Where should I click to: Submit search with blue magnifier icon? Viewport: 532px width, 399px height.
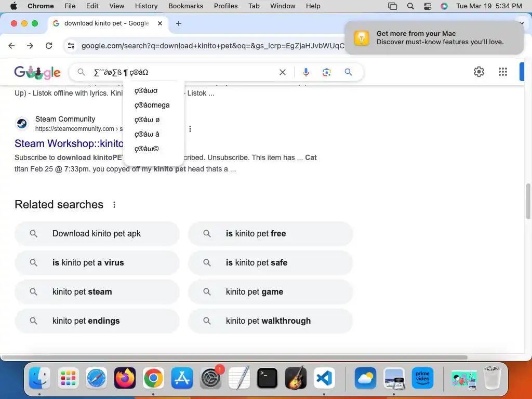[x=348, y=72]
